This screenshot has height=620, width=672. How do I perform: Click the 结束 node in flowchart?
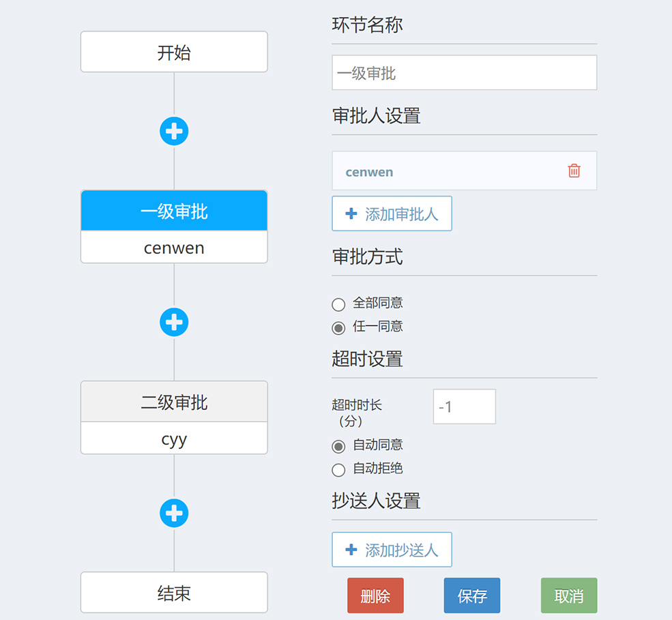[174, 593]
